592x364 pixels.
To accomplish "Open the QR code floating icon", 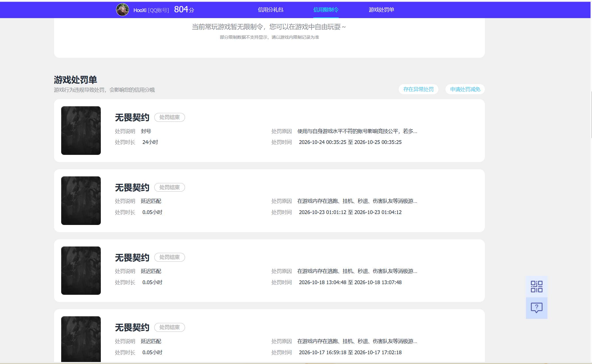I will pos(537,286).
